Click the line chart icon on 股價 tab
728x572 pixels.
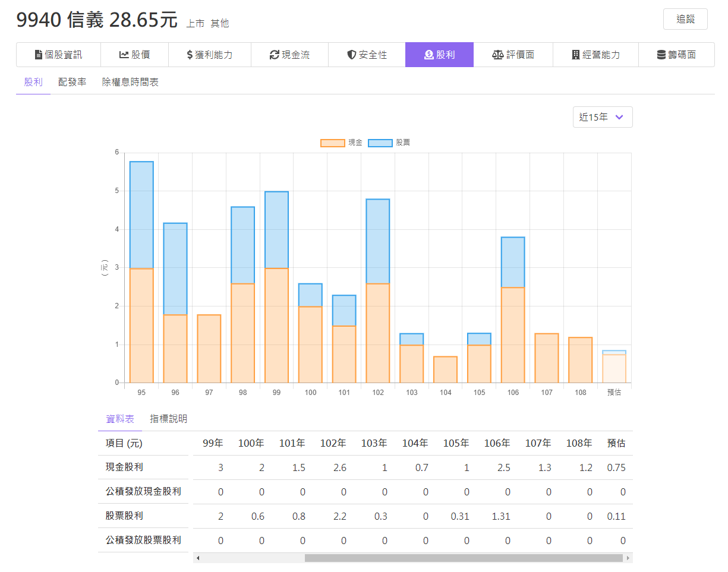pos(124,55)
